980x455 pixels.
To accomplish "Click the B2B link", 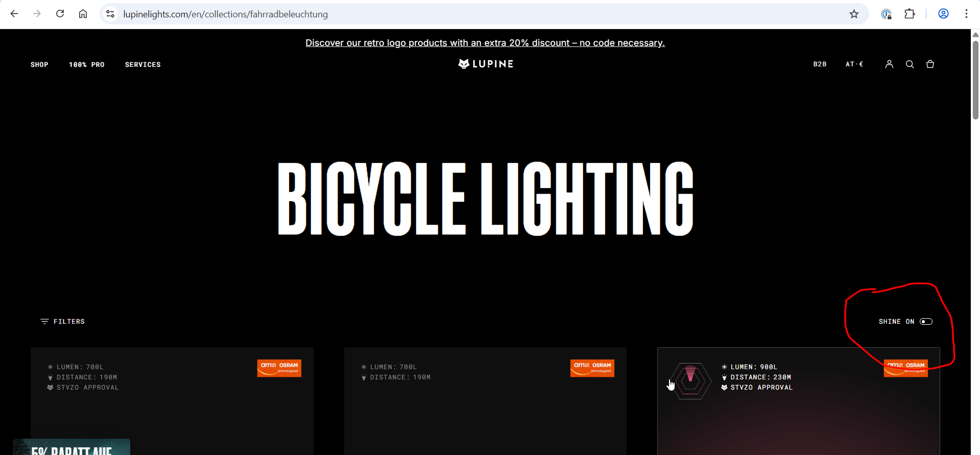I will [820, 64].
